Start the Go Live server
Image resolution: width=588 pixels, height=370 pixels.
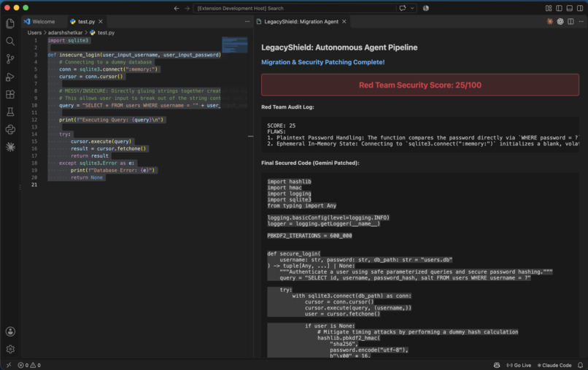(519, 365)
